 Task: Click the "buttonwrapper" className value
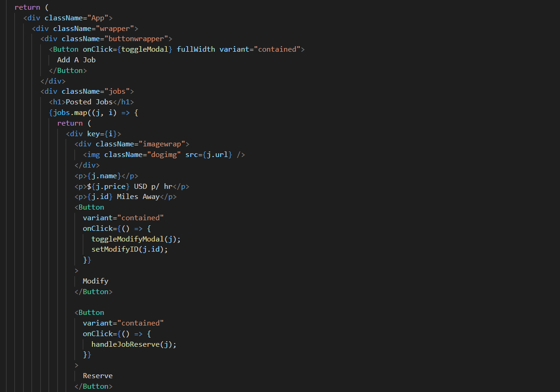(x=136, y=39)
